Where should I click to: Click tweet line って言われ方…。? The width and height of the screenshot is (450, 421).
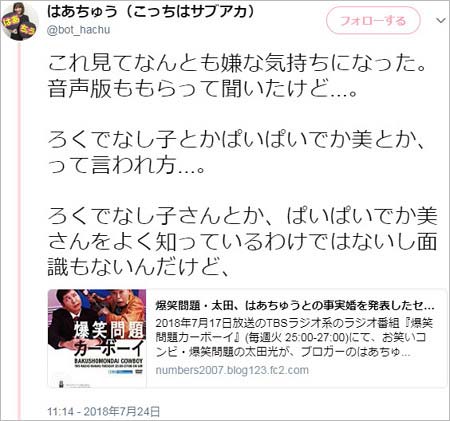pos(126,165)
